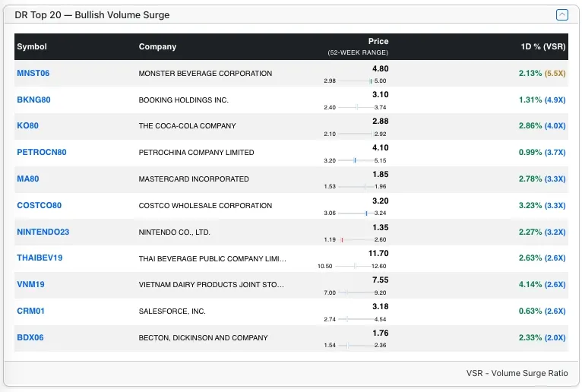Open the NINTENDO23 symbol link
The image size is (582, 392).
tap(43, 232)
